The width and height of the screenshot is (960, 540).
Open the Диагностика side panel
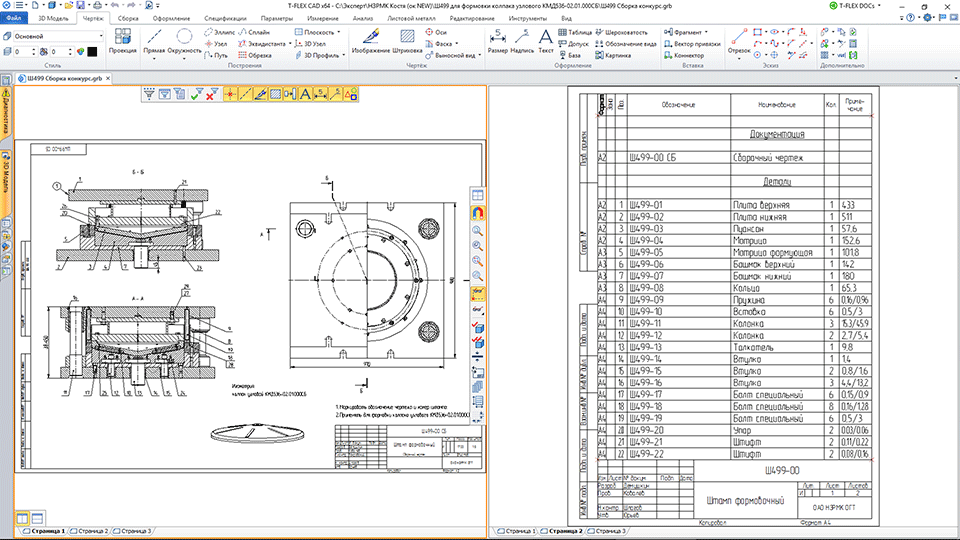6,115
